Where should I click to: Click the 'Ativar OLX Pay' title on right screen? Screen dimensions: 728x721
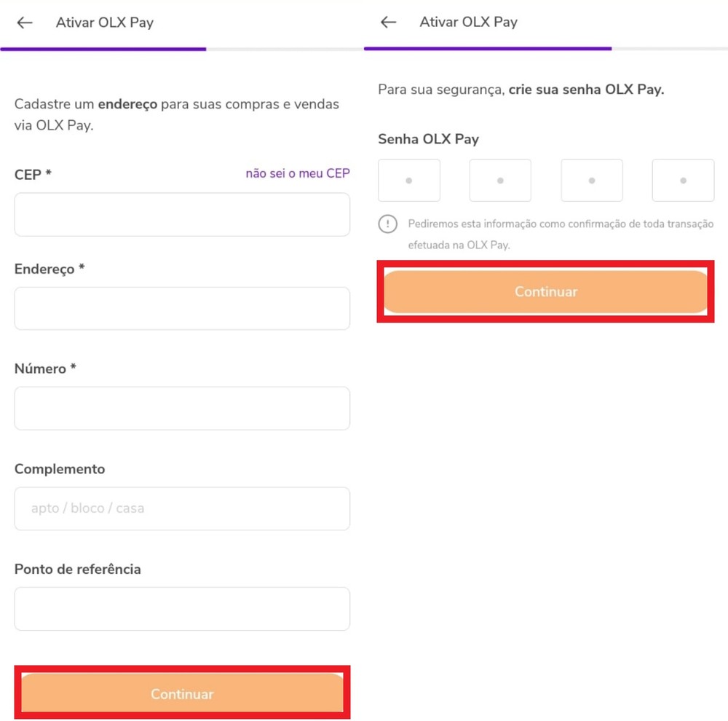tap(468, 23)
